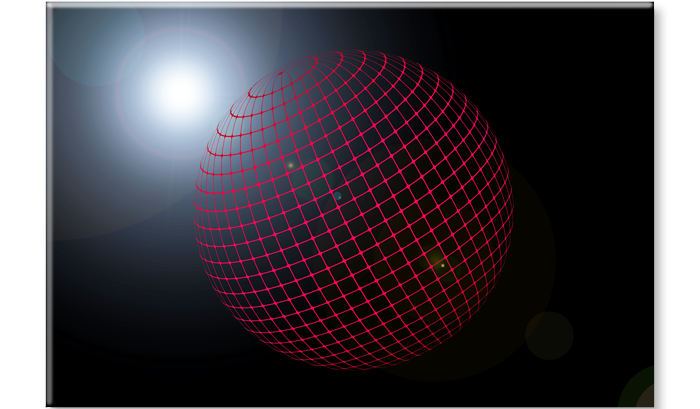Click the dark vertical strip on the right edge
Screen dimensions: 700x409
660,200
